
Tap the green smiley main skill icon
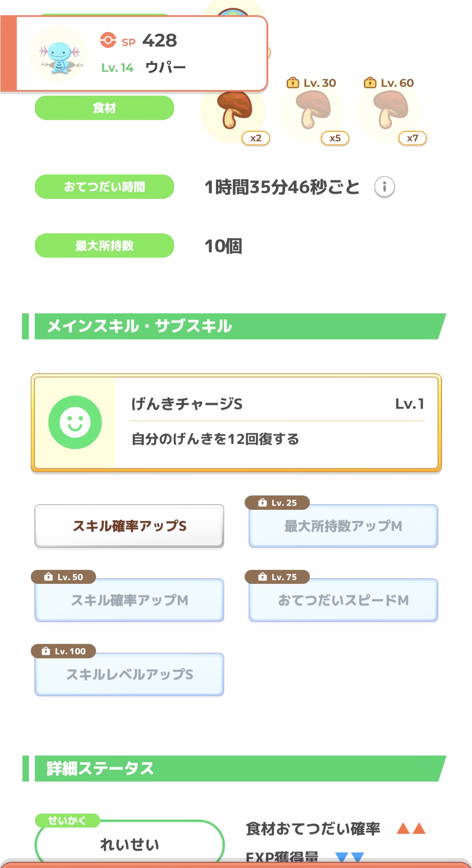click(x=75, y=422)
